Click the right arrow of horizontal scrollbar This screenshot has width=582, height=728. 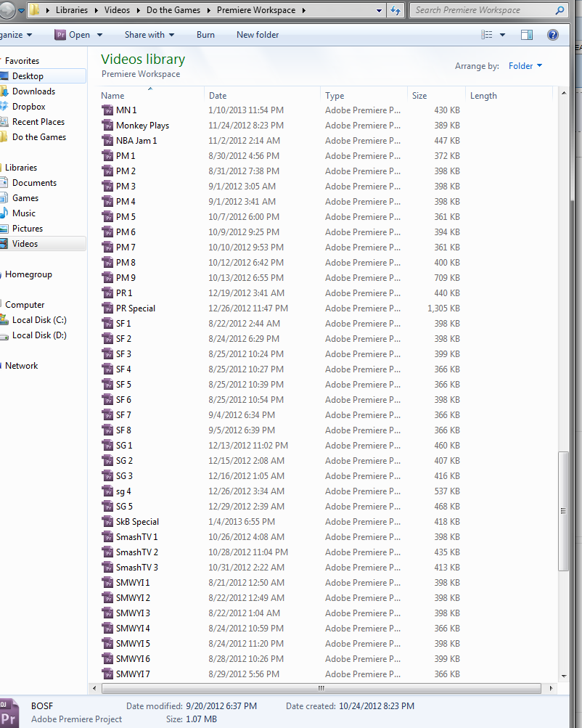pyautogui.click(x=551, y=688)
